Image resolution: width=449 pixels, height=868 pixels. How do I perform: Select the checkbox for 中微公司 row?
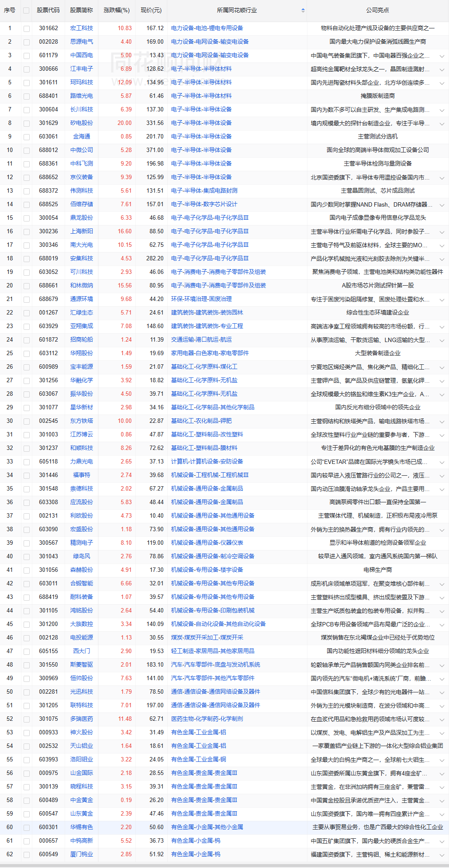(27, 150)
